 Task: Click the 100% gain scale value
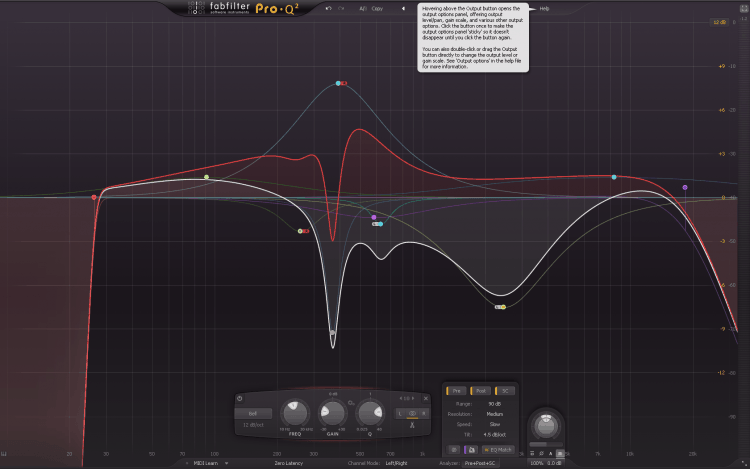click(x=537, y=463)
